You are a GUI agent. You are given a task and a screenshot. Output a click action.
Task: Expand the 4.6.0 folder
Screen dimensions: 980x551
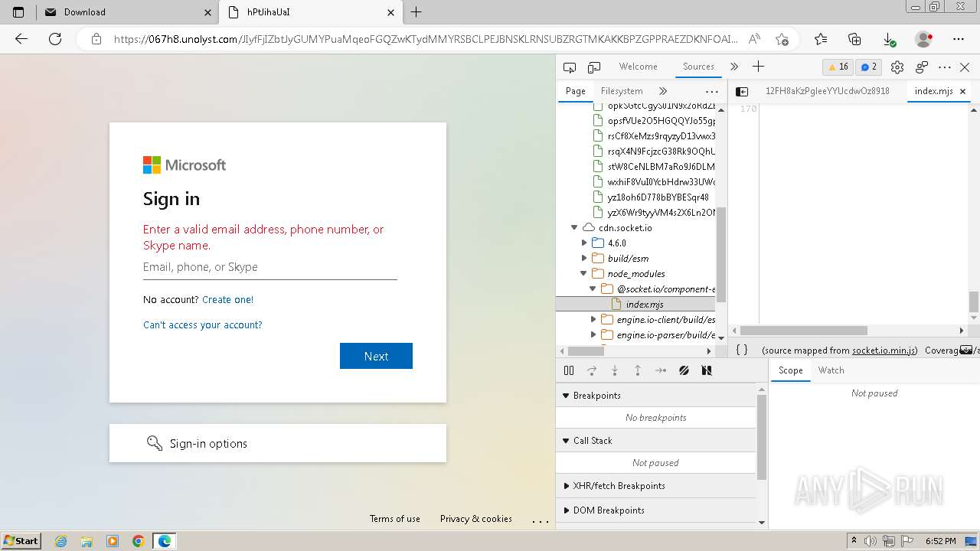pyautogui.click(x=584, y=243)
